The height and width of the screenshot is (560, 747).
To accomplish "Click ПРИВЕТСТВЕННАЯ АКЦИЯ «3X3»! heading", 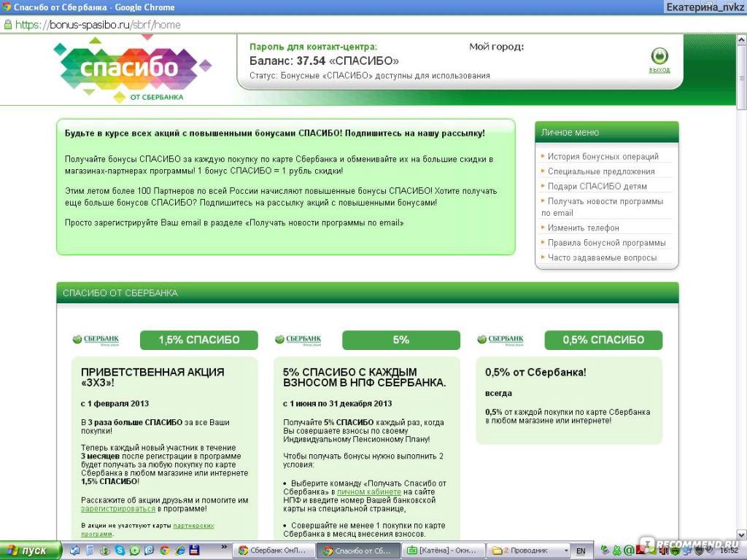I will click(152, 377).
